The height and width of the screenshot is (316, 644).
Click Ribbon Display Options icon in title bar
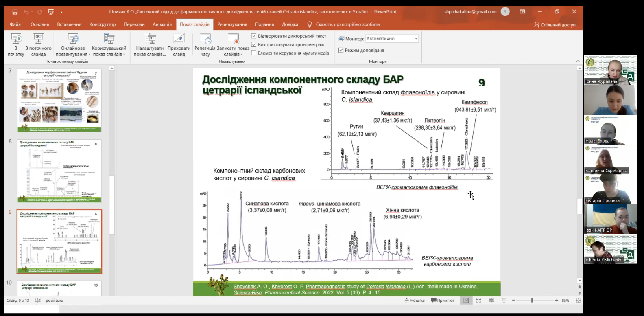click(x=522, y=12)
